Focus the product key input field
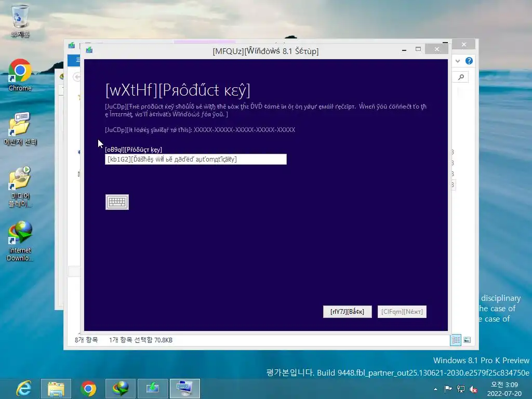 [x=196, y=159]
